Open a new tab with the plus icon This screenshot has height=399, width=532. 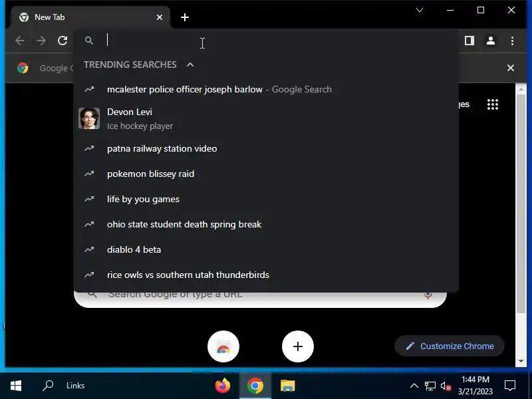pos(185,17)
